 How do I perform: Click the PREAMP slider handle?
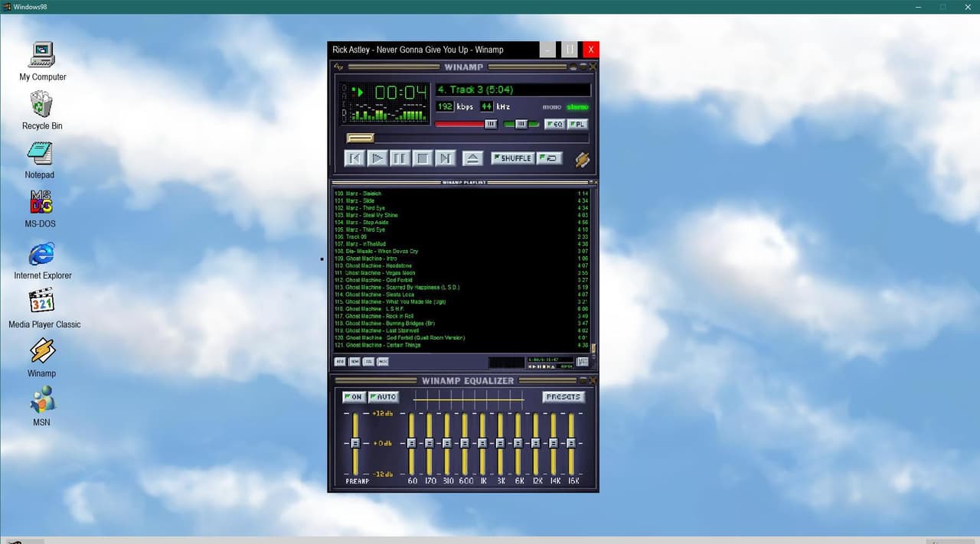355,443
